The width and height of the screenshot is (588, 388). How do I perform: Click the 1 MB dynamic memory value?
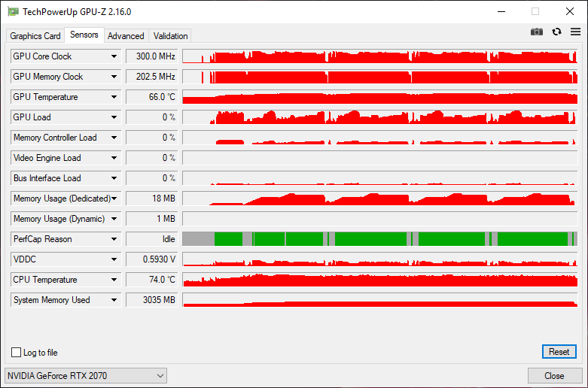click(152, 219)
